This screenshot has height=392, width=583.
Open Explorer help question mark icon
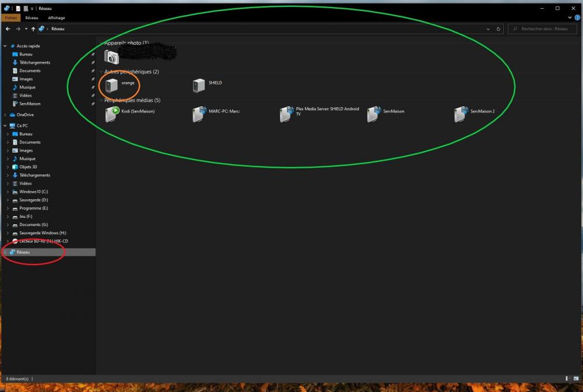click(x=577, y=17)
